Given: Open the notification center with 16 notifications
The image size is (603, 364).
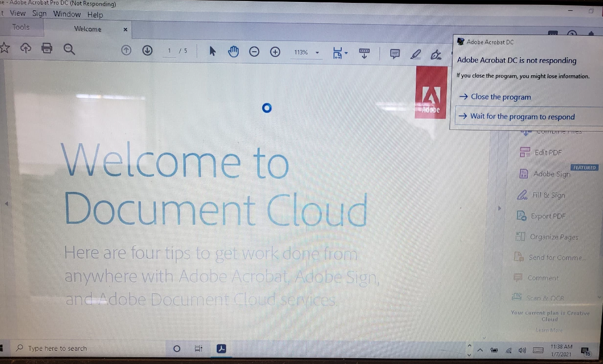Looking at the screenshot, I should 585,351.
